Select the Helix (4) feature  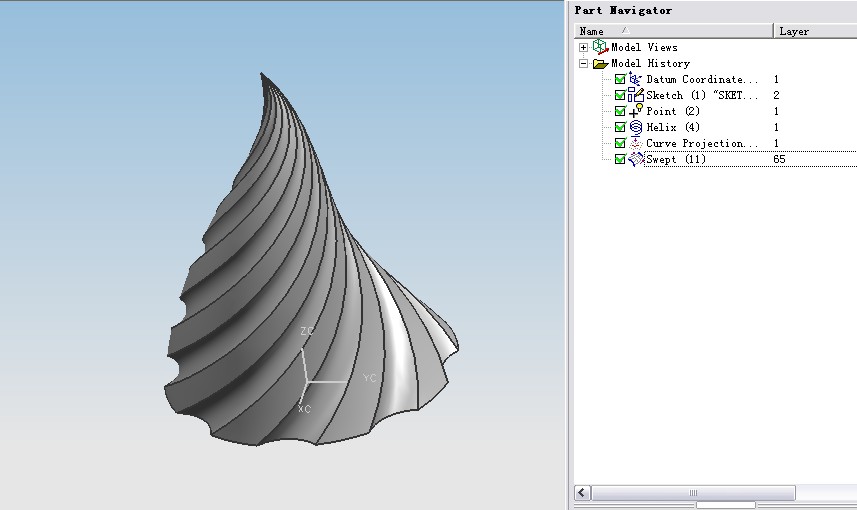pos(673,127)
